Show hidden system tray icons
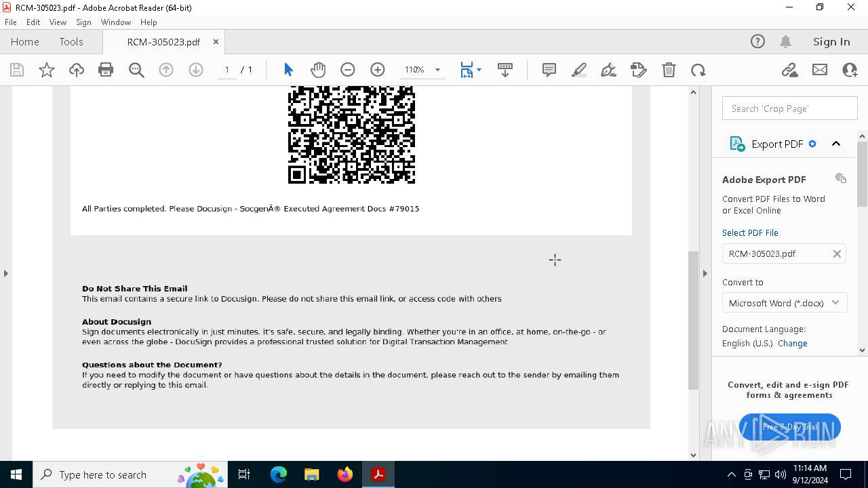Screen dimensions: 868x488 tap(731, 474)
